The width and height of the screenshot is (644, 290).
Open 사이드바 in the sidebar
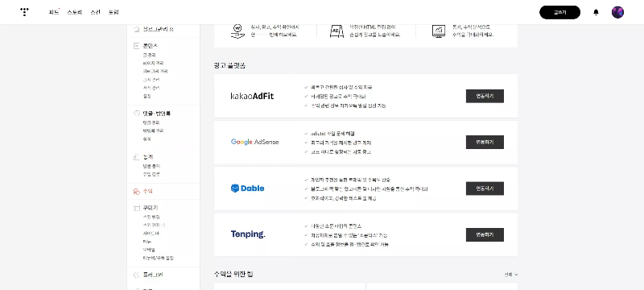pyautogui.click(x=151, y=234)
